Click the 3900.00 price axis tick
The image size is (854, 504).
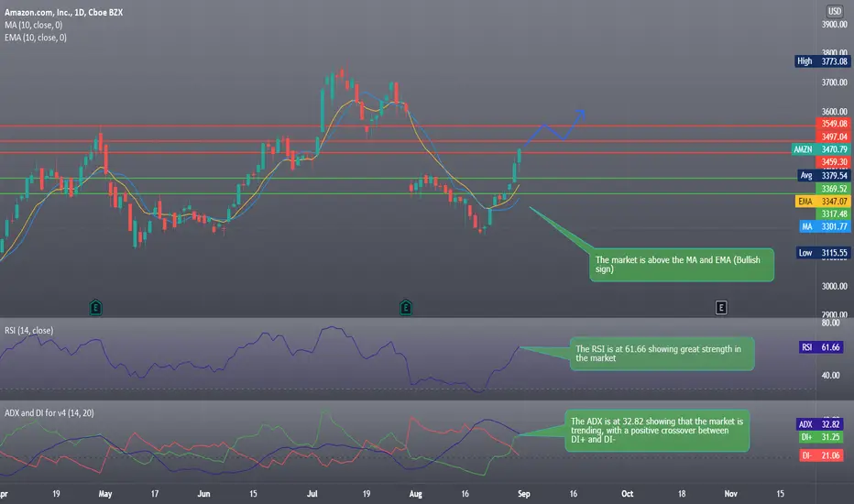click(x=834, y=25)
